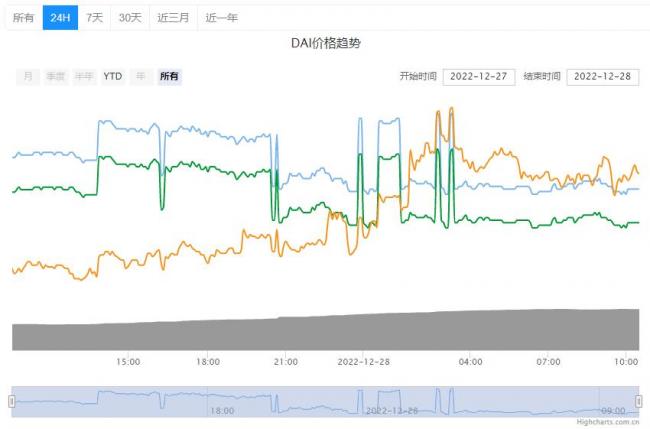Click the 开始时间 label
This screenshot has width=650, height=429.
418,76
